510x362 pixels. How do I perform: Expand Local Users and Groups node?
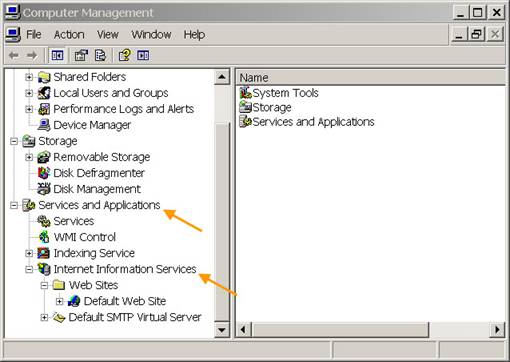[x=29, y=93]
